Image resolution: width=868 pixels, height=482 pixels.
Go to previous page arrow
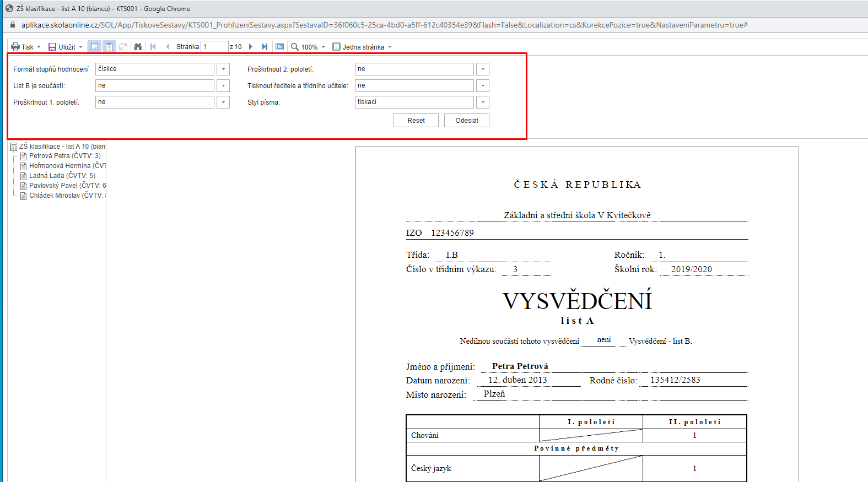click(x=168, y=47)
